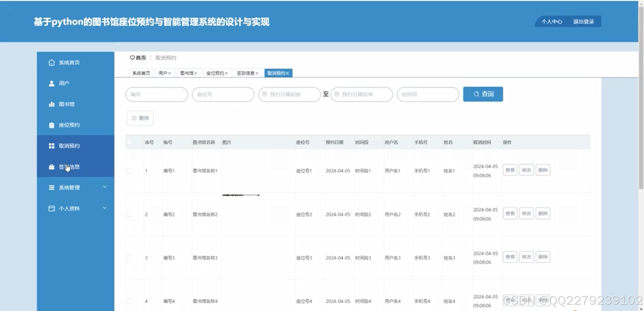Click the blue 查询 search button
644x311 pixels.
[x=483, y=94]
